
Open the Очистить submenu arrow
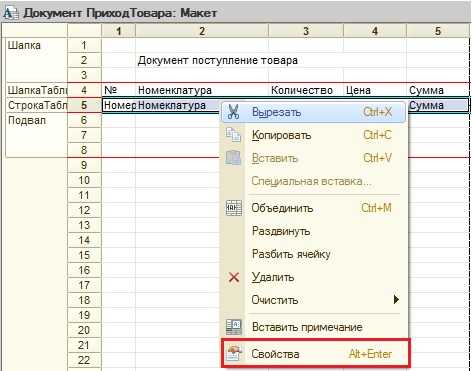[396, 300]
